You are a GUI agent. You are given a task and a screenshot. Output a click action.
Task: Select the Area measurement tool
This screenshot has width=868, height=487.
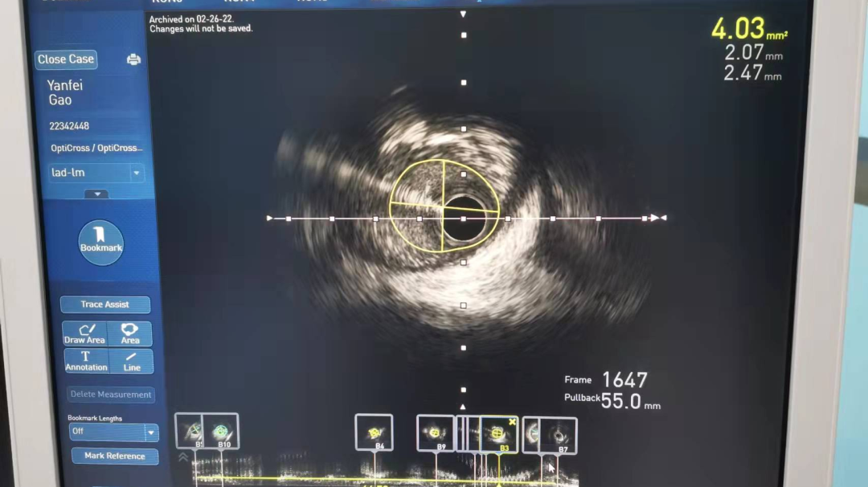(x=129, y=334)
